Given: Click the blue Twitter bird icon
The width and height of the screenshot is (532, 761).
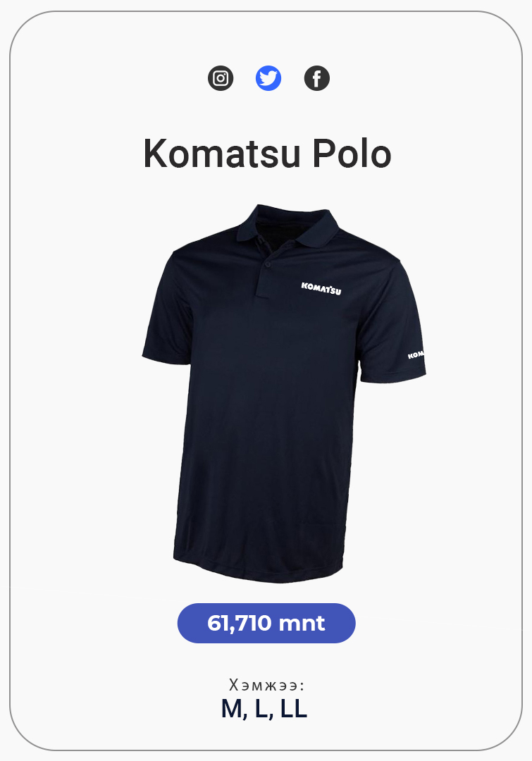Looking at the screenshot, I should click(x=268, y=78).
